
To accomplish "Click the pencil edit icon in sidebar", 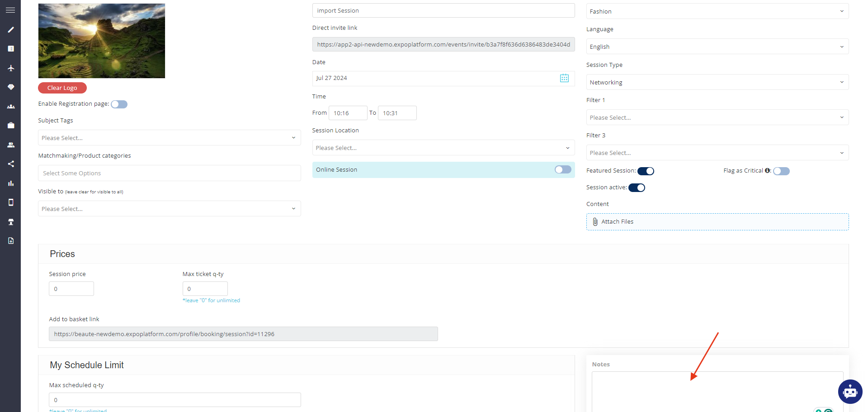I will click(x=11, y=30).
